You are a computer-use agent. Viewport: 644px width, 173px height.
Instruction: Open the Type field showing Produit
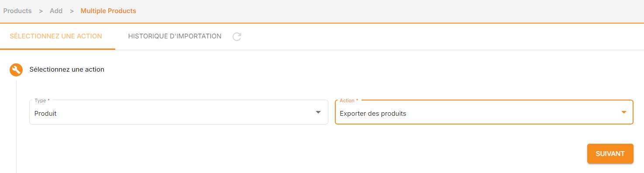coord(179,112)
